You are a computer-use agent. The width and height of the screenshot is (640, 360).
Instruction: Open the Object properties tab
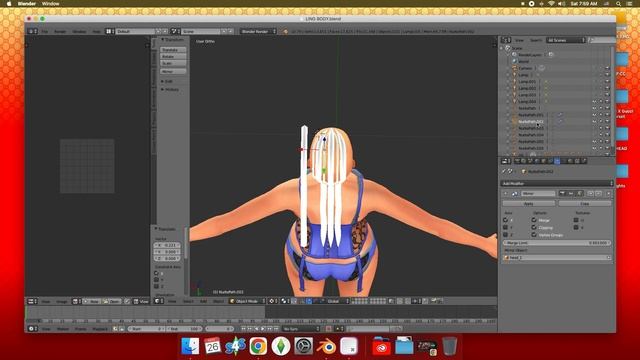point(543,161)
